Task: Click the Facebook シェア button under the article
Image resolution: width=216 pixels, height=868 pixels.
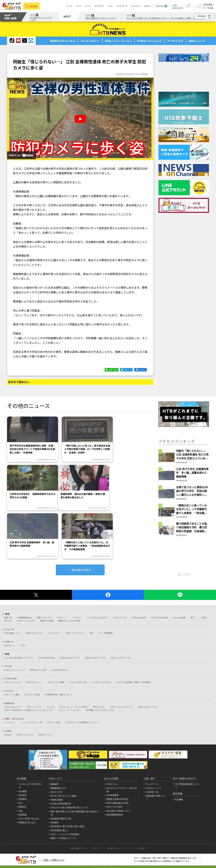Action: [x=140, y=370]
